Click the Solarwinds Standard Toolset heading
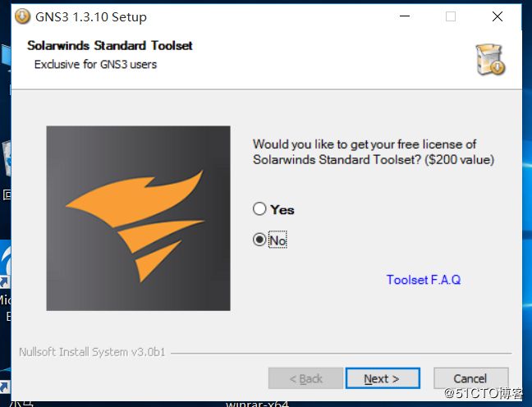This screenshot has height=407, width=532. pos(110,45)
